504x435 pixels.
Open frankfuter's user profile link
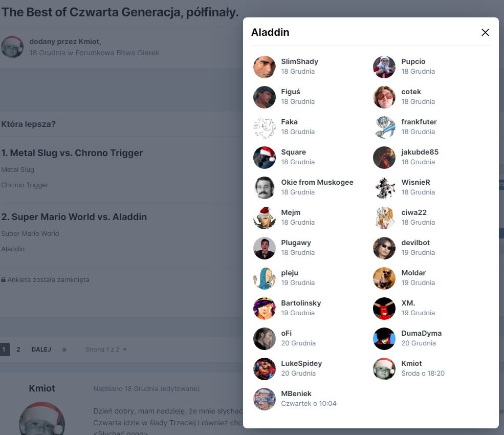[419, 122]
